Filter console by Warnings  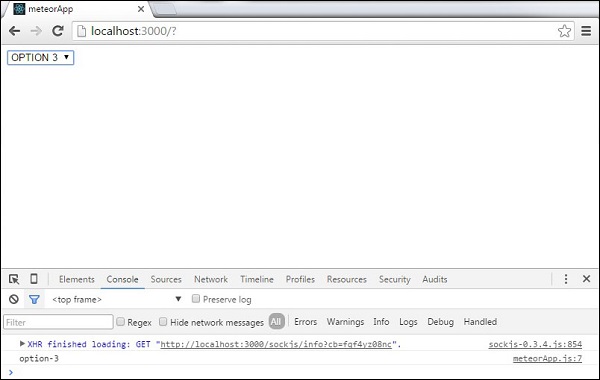[x=345, y=322]
